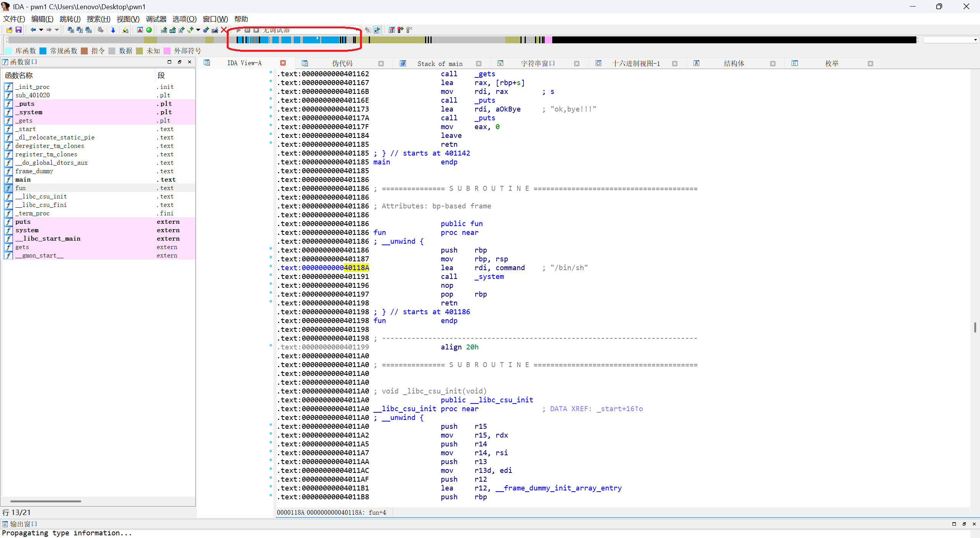980x538 pixels.
Task: Open dropdown at far right of navigation band
Action: pyautogui.click(x=975, y=40)
